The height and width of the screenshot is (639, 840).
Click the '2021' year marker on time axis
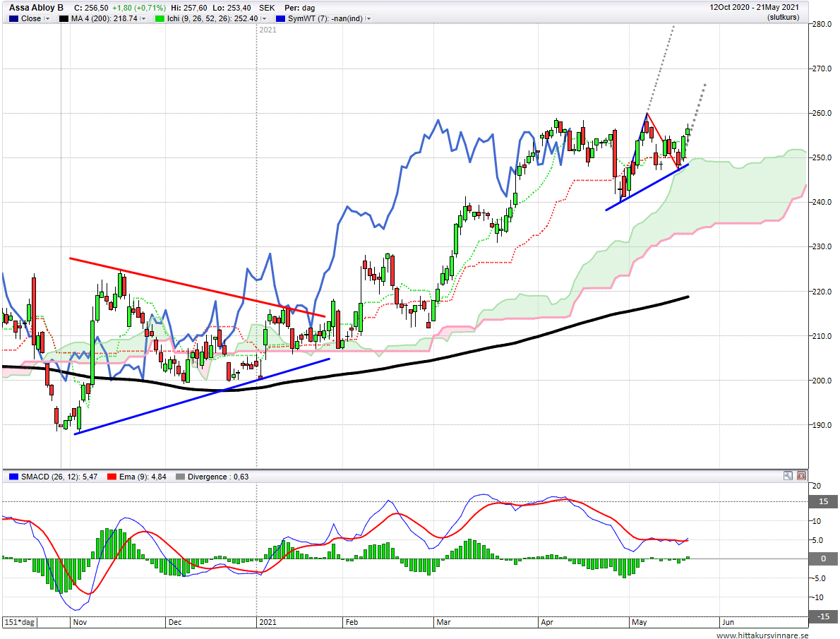point(268,622)
